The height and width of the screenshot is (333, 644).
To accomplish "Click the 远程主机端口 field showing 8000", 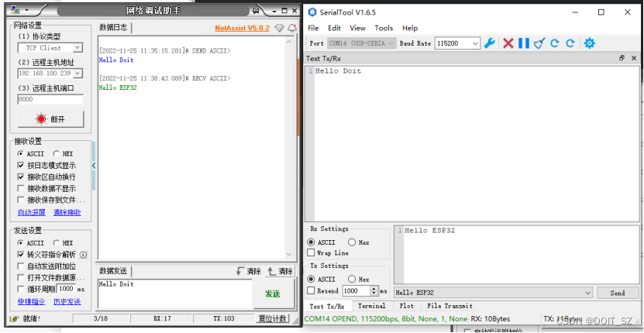I will click(x=50, y=99).
